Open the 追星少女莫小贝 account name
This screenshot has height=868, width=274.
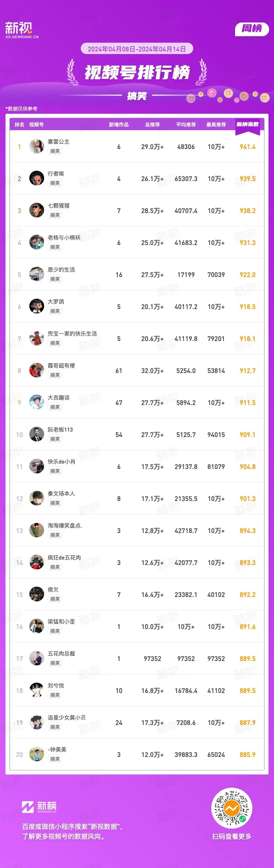coord(67,717)
